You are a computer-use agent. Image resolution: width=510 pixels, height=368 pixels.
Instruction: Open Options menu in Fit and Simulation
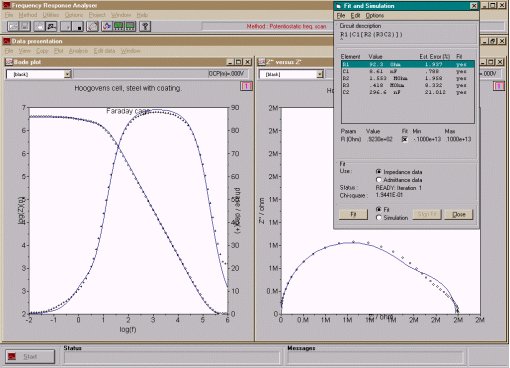tap(375, 15)
